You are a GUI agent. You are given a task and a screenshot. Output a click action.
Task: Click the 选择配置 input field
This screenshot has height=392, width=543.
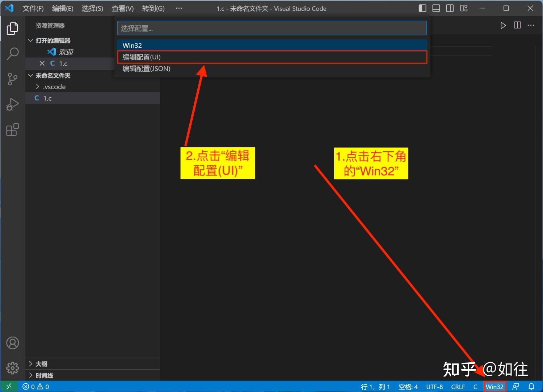pos(271,28)
